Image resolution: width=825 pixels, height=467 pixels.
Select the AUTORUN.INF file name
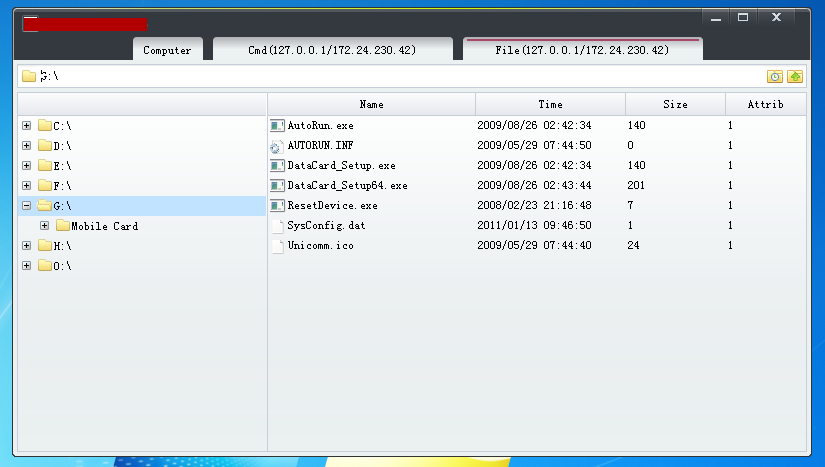(320, 145)
